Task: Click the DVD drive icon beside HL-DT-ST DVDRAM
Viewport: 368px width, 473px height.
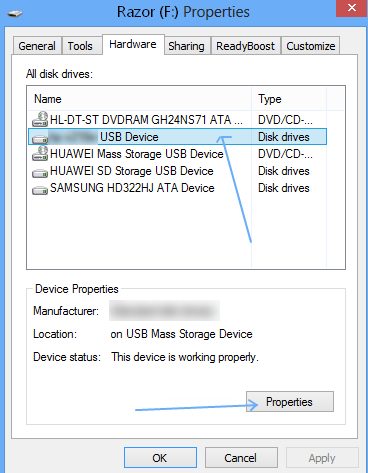Action: point(40,119)
